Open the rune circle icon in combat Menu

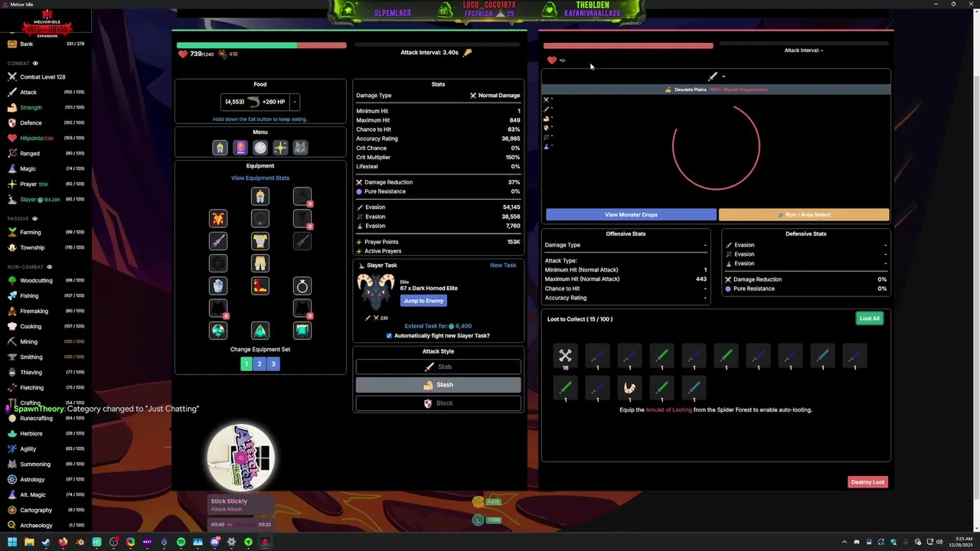pos(260,148)
